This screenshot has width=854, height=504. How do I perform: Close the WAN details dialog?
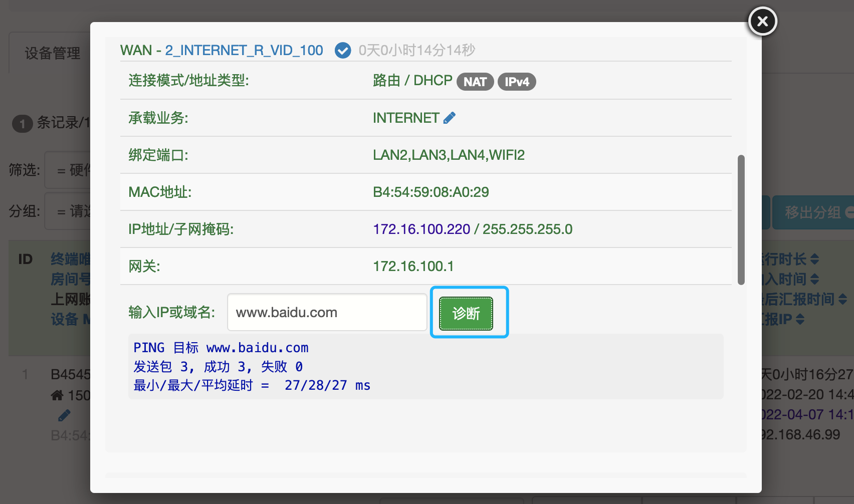coord(762,22)
